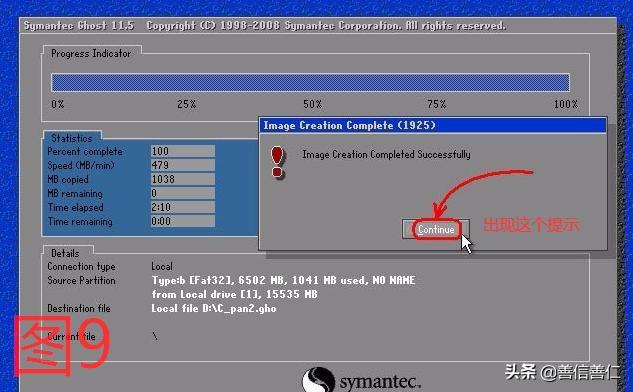Click the Details panel heading
This screenshot has width=633, height=392.
(65, 253)
